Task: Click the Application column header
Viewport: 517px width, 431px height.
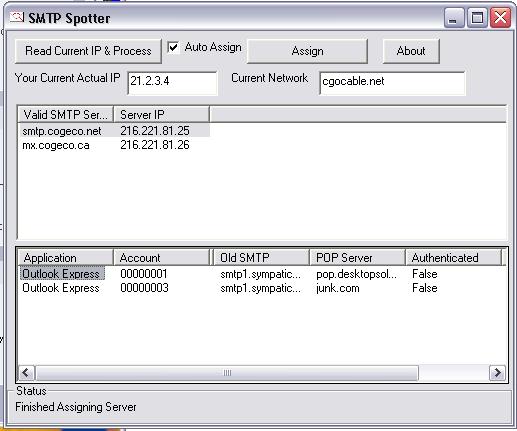Action: point(66,258)
